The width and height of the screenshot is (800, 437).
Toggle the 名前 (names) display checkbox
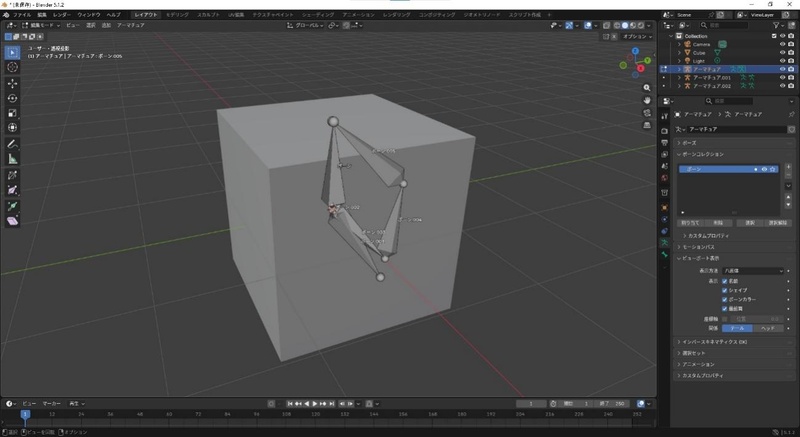pos(724,281)
